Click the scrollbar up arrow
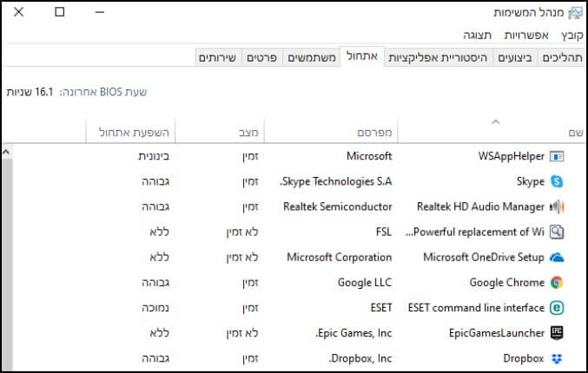The width and height of the screenshot is (588, 373). [x=6, y=152]
